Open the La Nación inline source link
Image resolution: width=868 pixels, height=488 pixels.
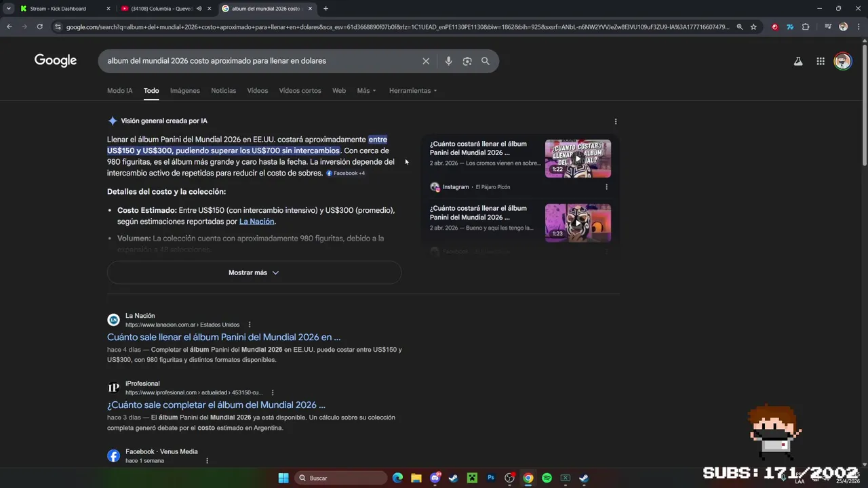pyautogui.click(x=256, y=222)
